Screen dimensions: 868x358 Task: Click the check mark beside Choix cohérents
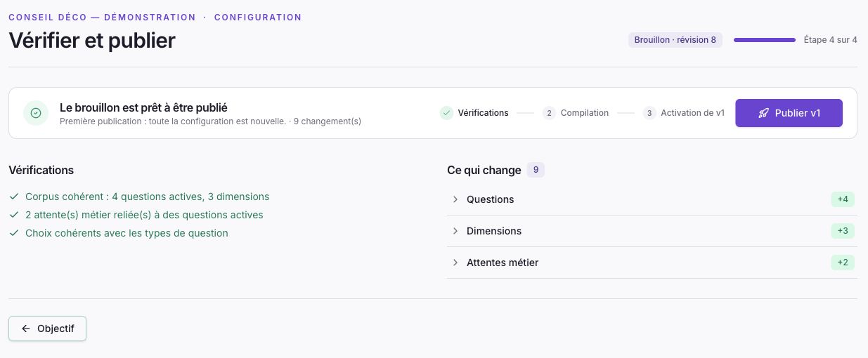click(x=14, y=233)
